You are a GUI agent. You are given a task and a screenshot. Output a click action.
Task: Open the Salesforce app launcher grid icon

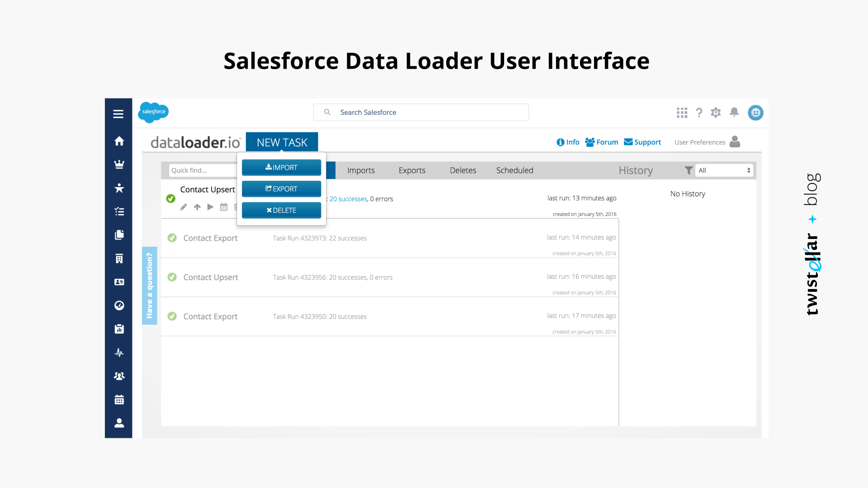[682, 113]
